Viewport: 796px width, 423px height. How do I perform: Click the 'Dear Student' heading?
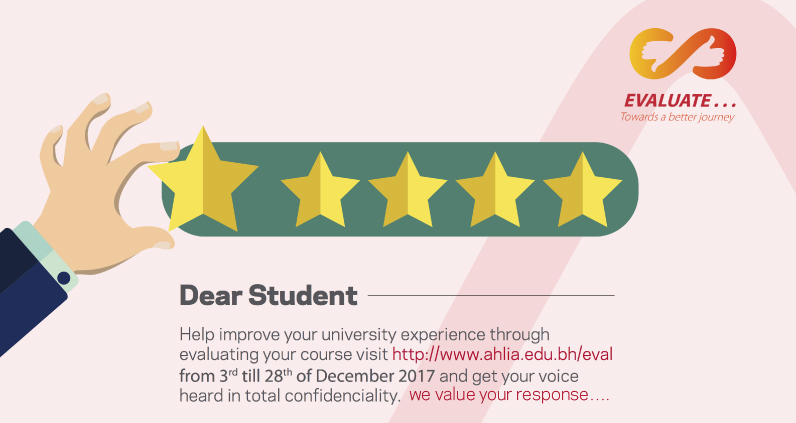[x=269, y=295]
